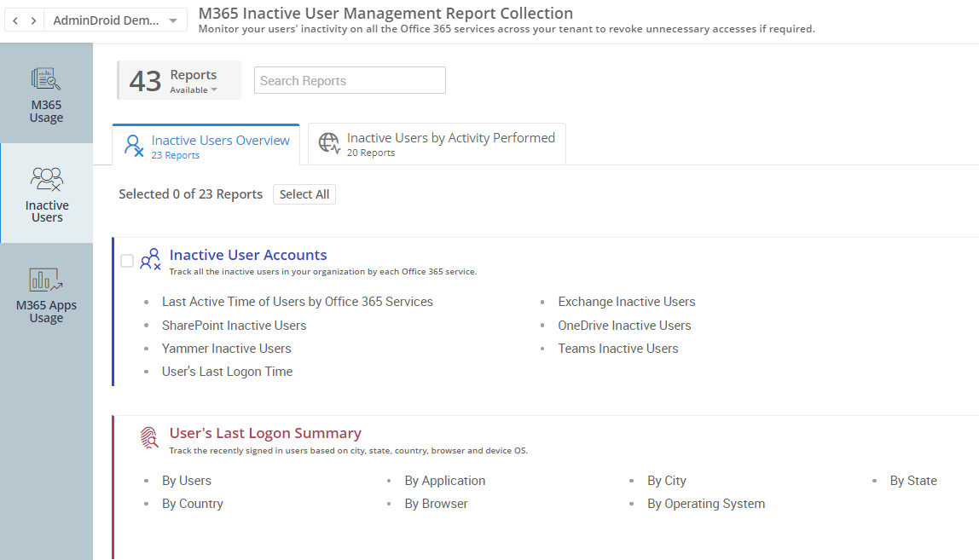Viewport: 979px width, 560px height.
Task: Open the AdminDroid Demo tenant dropdown
Action: tap(115, 19)
